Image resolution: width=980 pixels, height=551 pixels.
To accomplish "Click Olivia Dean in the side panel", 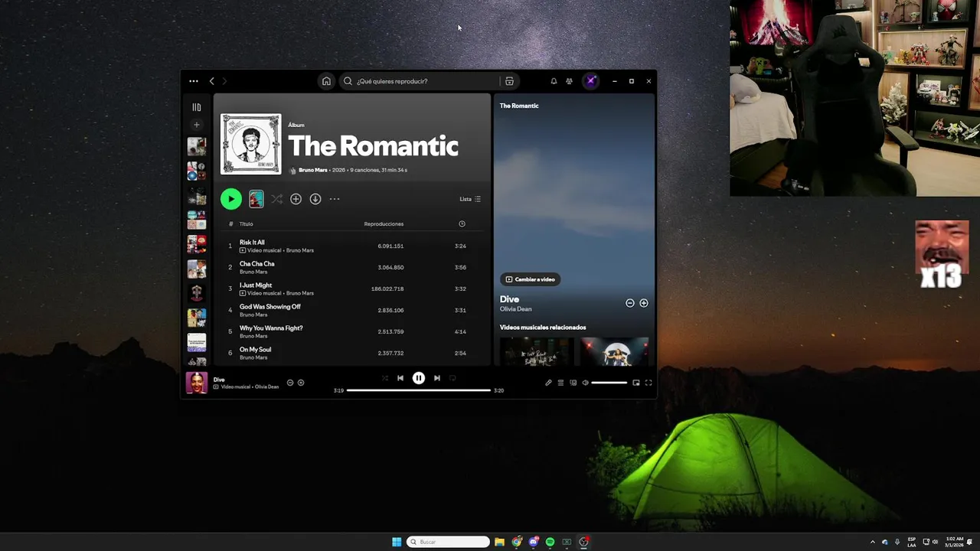I will point(515,309).
